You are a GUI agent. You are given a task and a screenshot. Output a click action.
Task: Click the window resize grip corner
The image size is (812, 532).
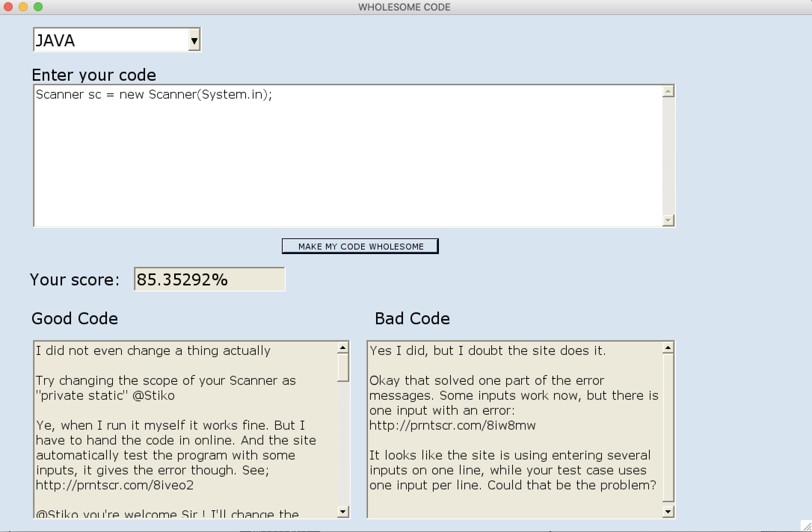(806, 526)
